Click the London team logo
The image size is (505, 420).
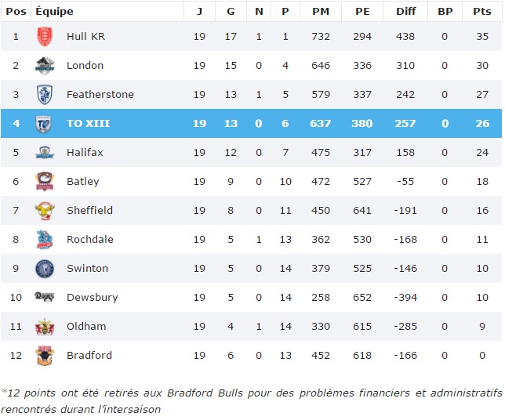point(45,66)
